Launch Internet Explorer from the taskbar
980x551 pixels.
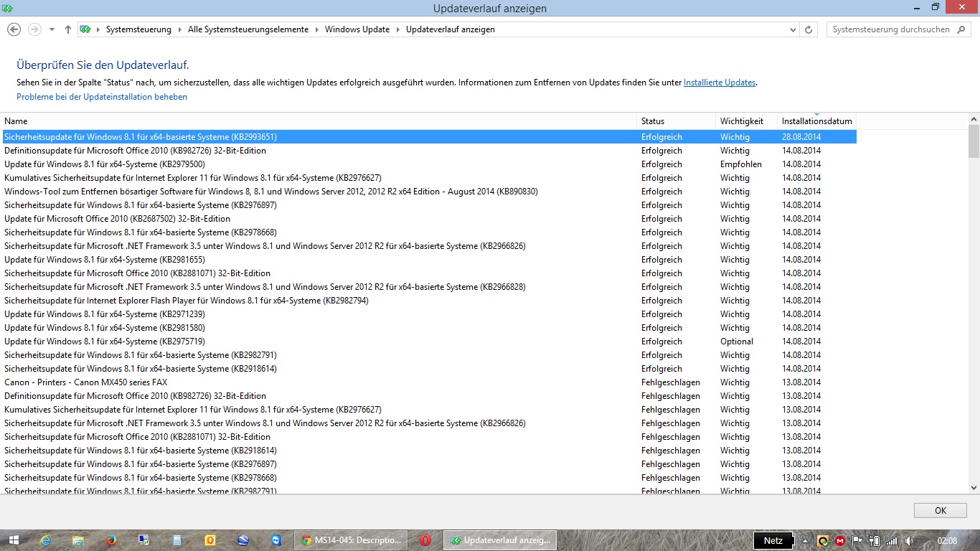46,540
